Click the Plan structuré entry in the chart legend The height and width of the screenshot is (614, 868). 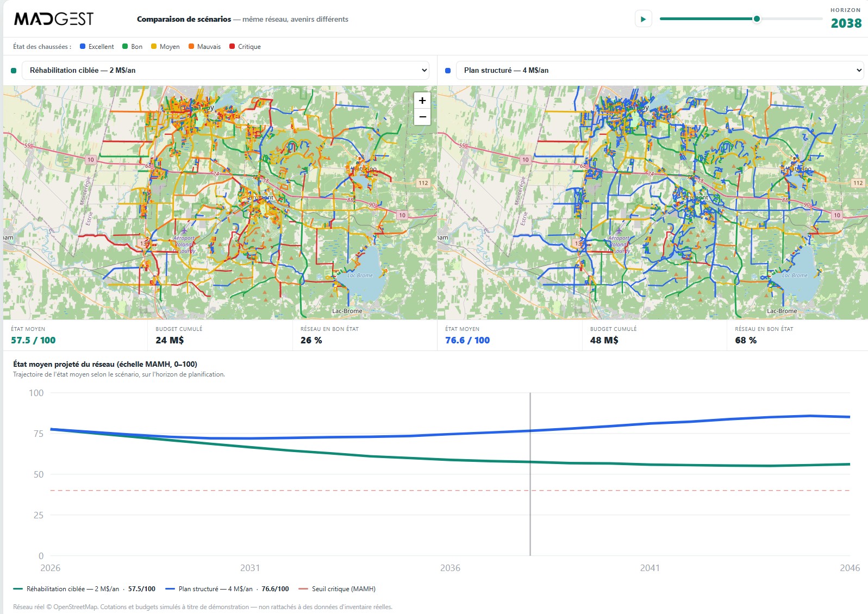pos(227,589)
